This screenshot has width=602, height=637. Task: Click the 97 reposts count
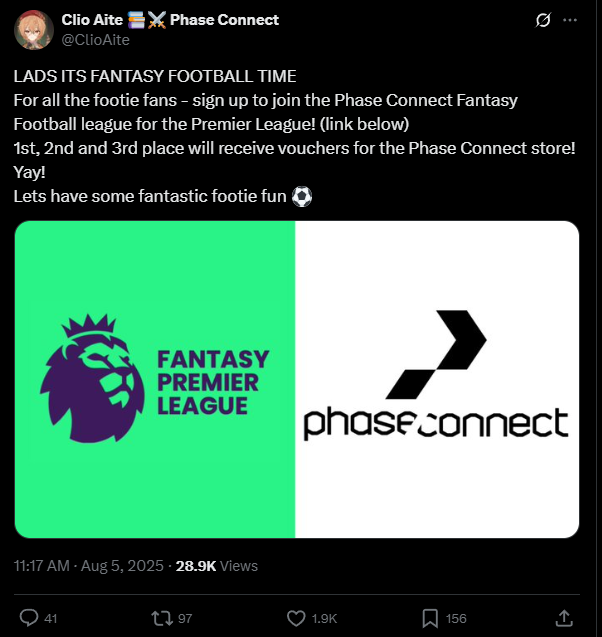(185, 619)
